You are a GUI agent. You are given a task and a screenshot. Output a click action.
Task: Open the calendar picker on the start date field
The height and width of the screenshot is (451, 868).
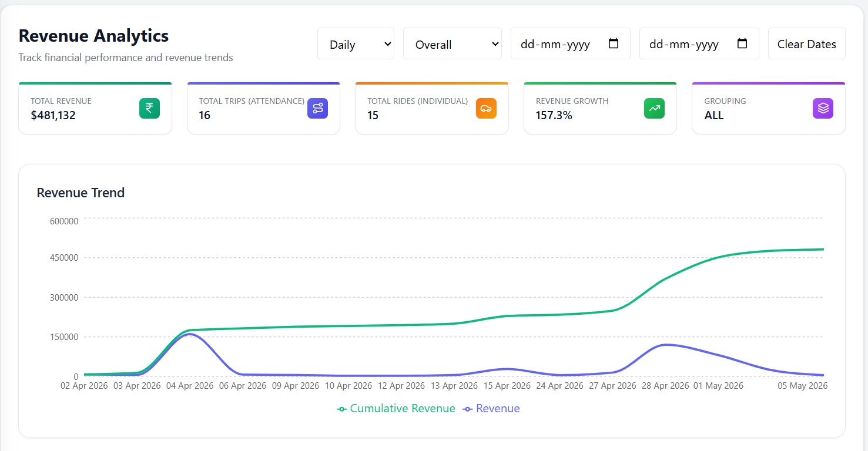[614, 43]
